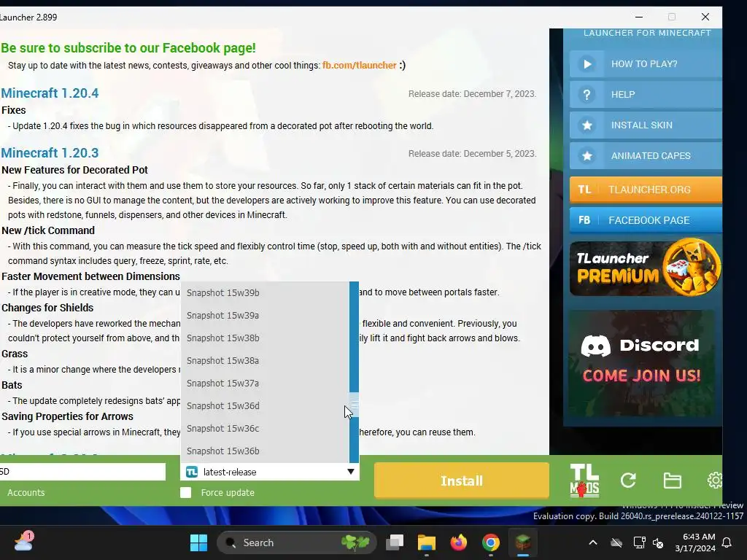
Task: Click the volume muted tray icon
Action: pyautogui.click(x=659, y=542)
